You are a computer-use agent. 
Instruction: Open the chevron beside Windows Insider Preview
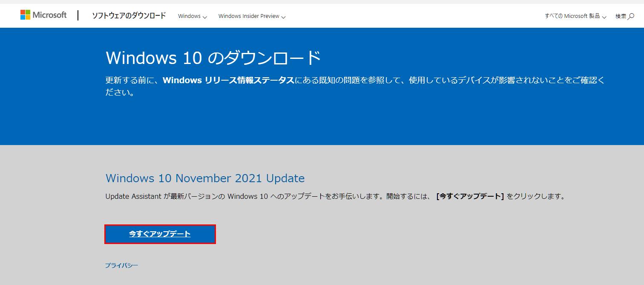point(284,17)
